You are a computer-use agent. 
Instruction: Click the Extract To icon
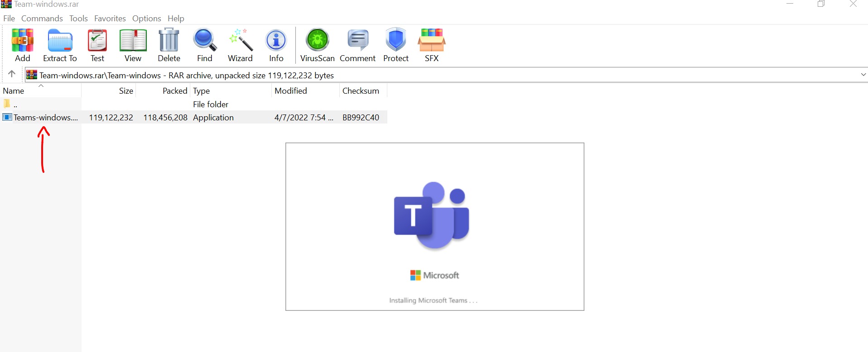[x=60, y=45]
